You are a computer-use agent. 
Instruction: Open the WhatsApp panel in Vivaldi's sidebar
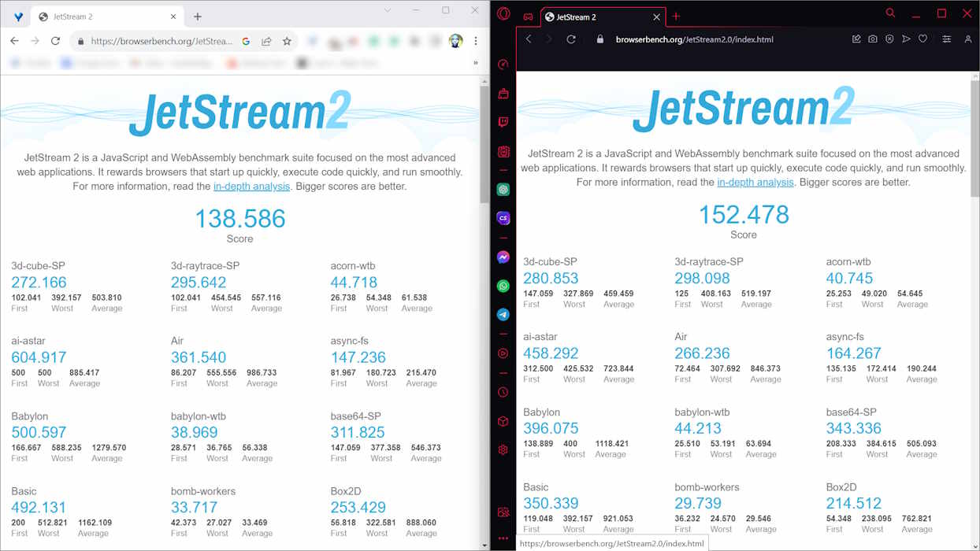[x=503, y=285]
